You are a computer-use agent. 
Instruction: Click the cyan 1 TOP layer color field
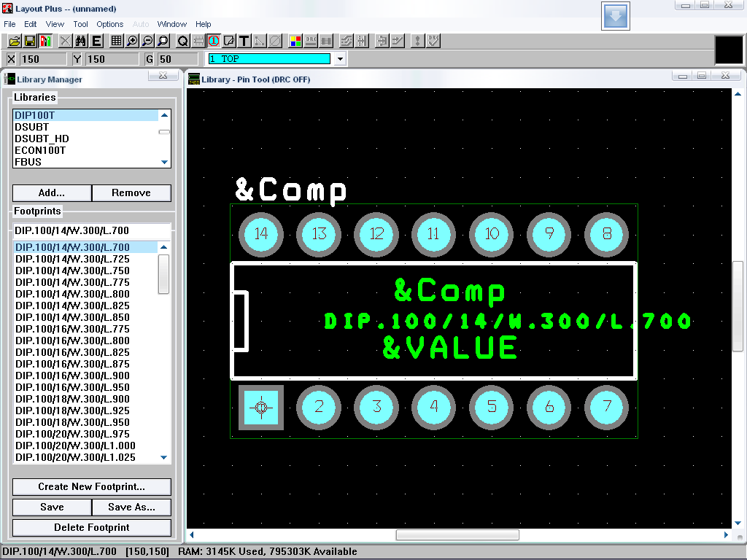tap(269, 59)
